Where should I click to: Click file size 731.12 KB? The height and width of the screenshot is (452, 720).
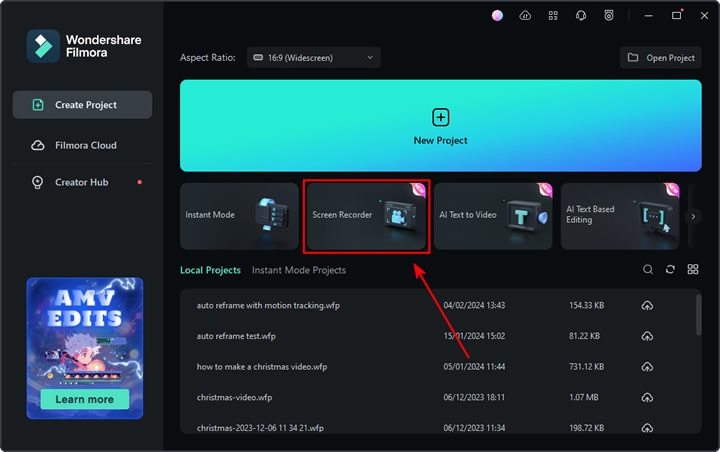tap(586, 367)
